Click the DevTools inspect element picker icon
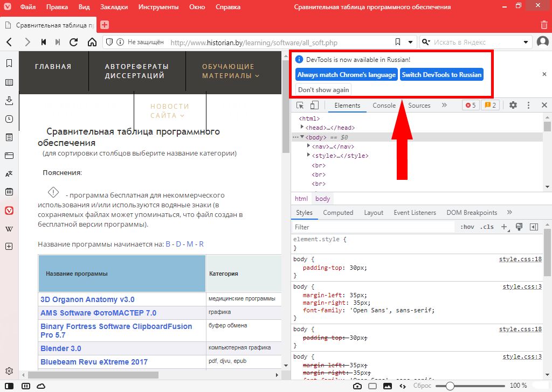The height and width of the screenshot is (392, 552). pyautogui.click(x=300, y=106)
